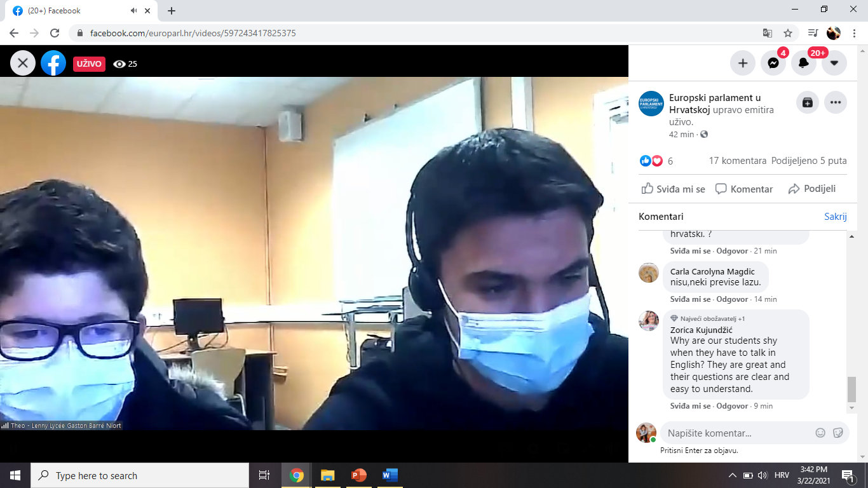Click the browser back arrow
The image size is (868, 488).
pos(14,33)
